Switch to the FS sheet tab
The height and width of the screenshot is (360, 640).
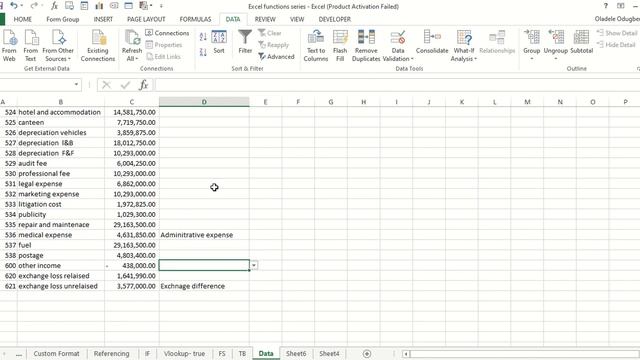(222, 353)
